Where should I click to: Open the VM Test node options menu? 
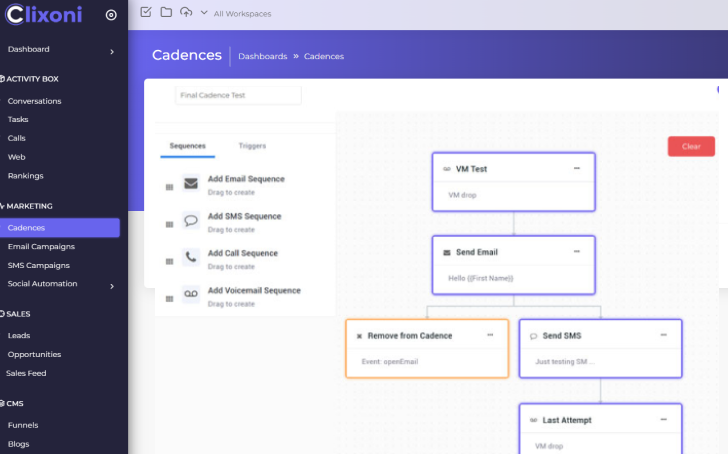point(576,169)
